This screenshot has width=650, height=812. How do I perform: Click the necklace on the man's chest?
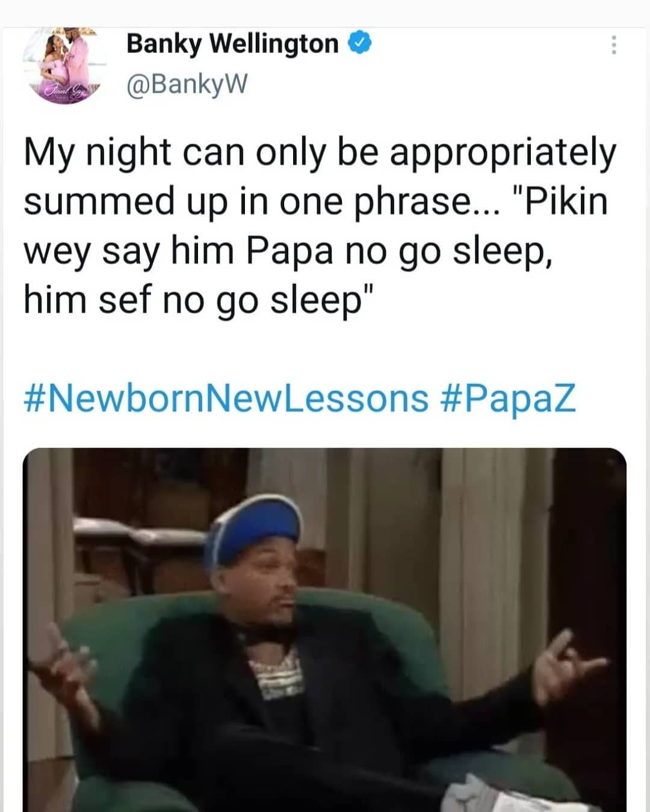(x=280, y=677)
